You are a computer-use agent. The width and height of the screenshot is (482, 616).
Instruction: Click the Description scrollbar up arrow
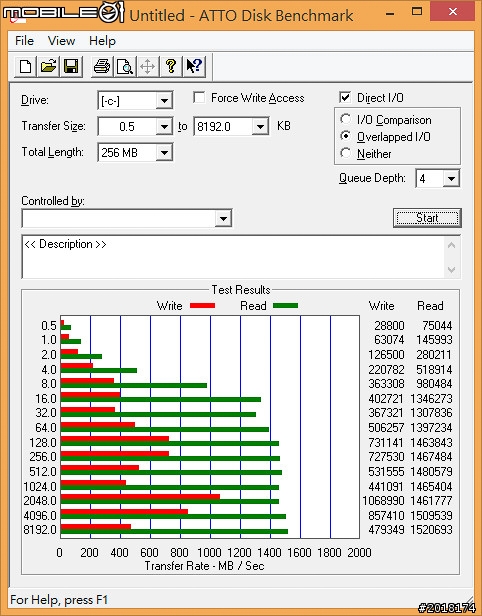(x=451, y=246)
